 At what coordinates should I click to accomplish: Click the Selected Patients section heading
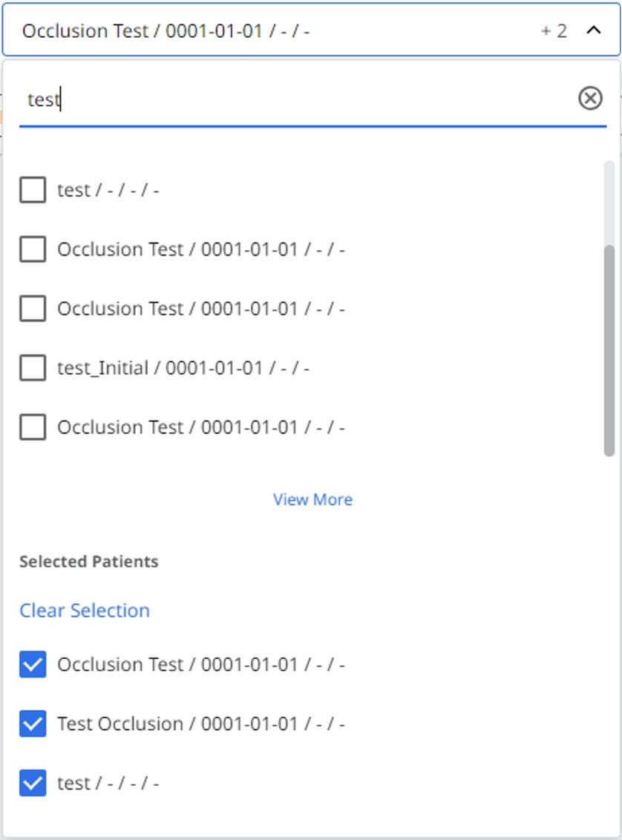coord(89,562)
